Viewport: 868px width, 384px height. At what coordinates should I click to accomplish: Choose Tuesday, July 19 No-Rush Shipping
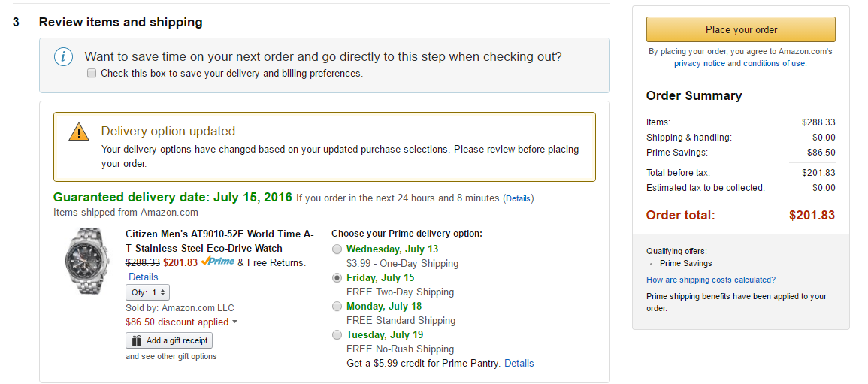(337, 334)
